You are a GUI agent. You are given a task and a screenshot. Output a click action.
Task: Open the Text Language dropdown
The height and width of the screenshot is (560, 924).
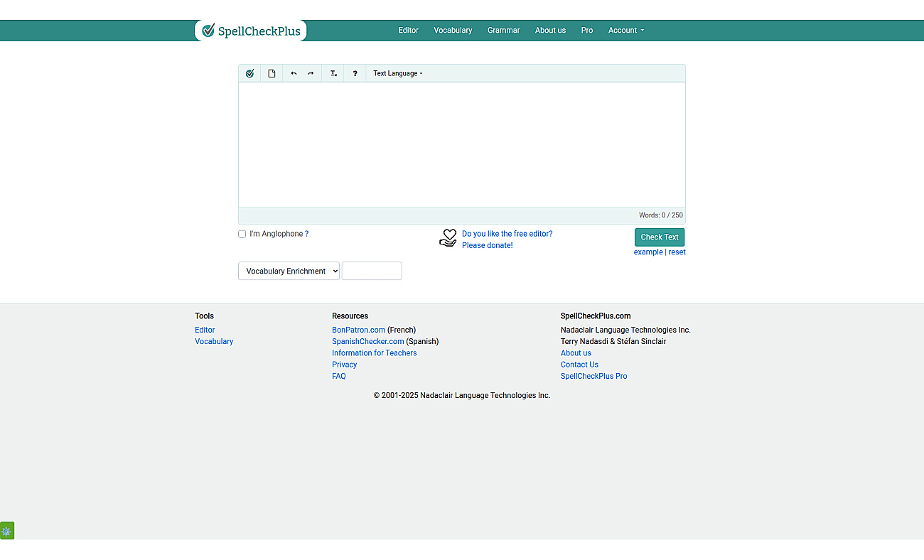[x=398, y=73]
